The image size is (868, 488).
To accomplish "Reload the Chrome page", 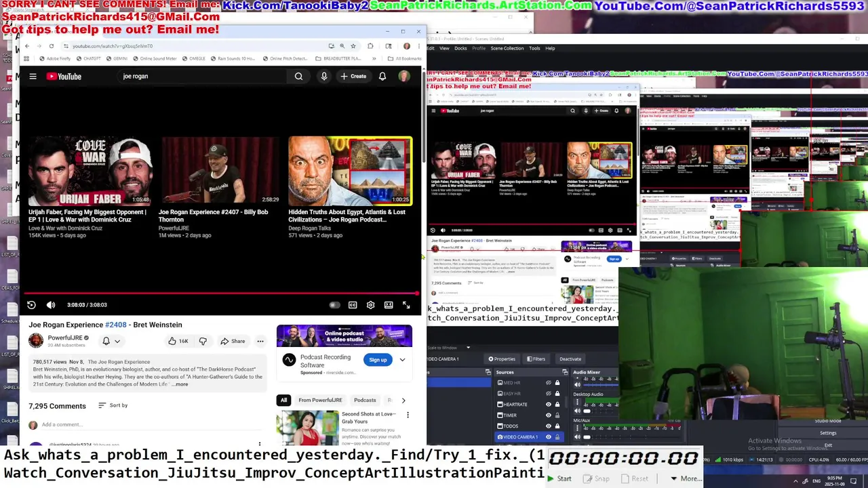I will point(51,46).
